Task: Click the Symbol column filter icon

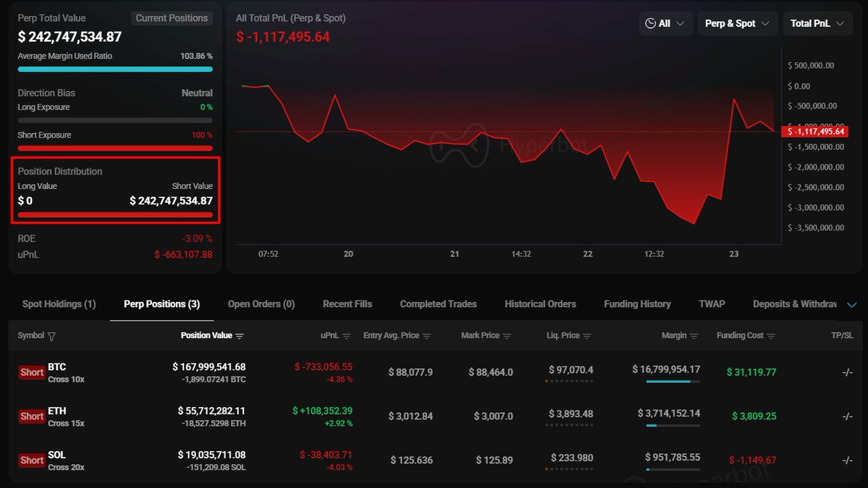Action: (51, 336)
